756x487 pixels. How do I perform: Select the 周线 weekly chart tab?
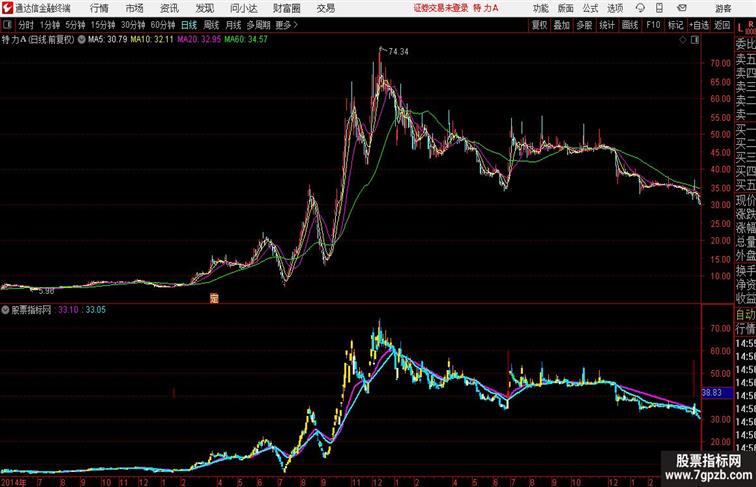click(211, 25)
